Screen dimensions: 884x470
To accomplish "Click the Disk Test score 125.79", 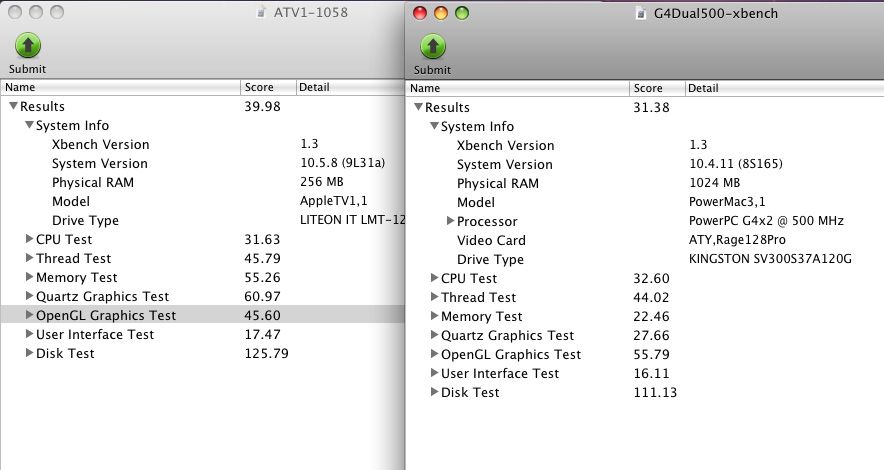I will (266, 353).
